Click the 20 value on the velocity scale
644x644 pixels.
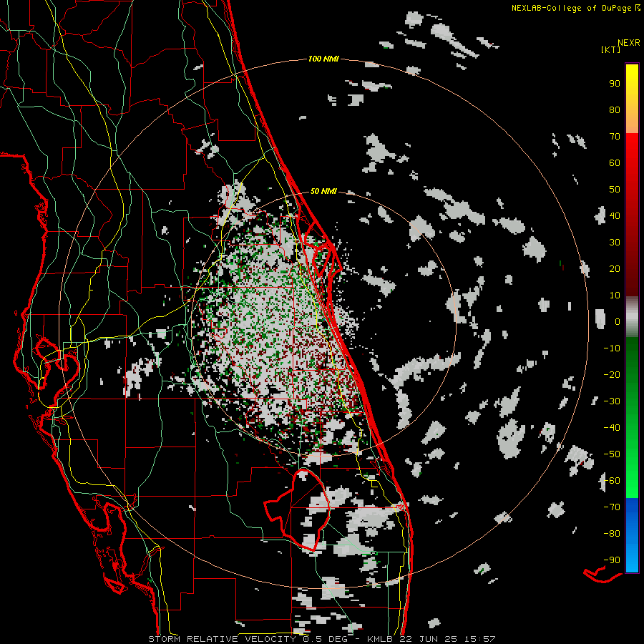[615, 268]
